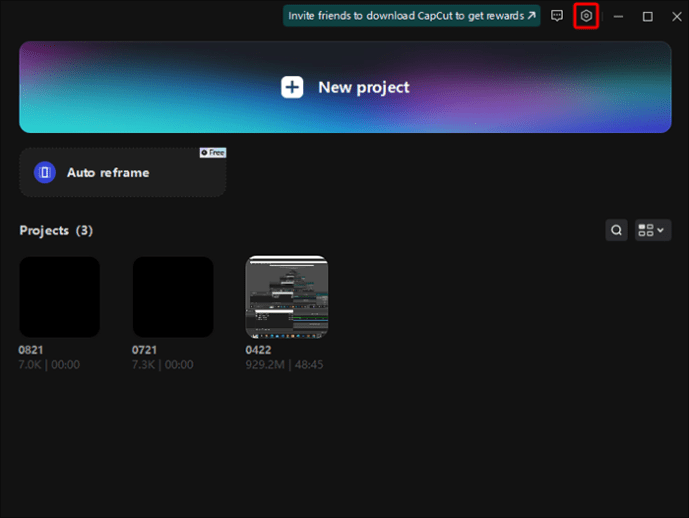Open the Auto reframe tool
The width and height of the screenshot is (689, 518).
[x=123, y=172]
